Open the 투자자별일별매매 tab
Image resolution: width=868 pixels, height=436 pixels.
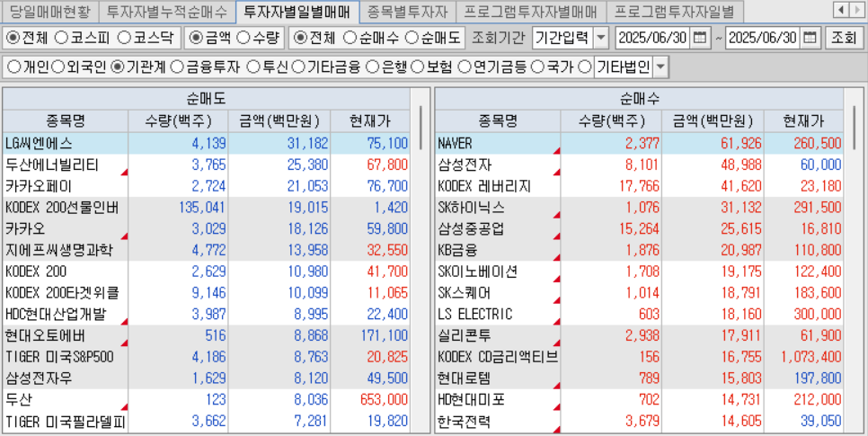coord(297,11)
